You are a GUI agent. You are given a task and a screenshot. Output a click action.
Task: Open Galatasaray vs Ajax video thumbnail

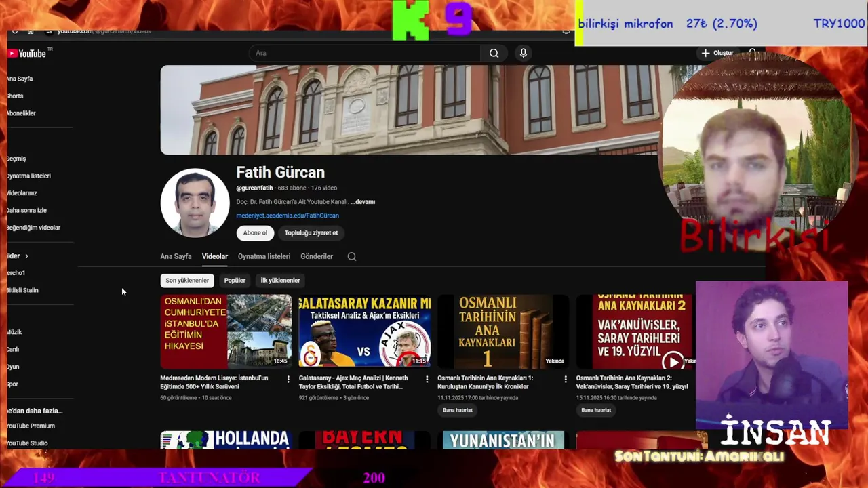[x=365, y=331]
